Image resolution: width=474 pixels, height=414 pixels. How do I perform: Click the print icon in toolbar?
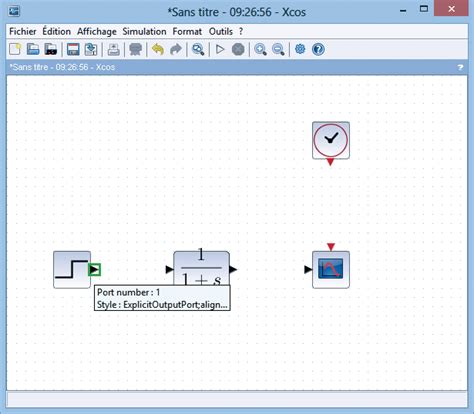113,49
